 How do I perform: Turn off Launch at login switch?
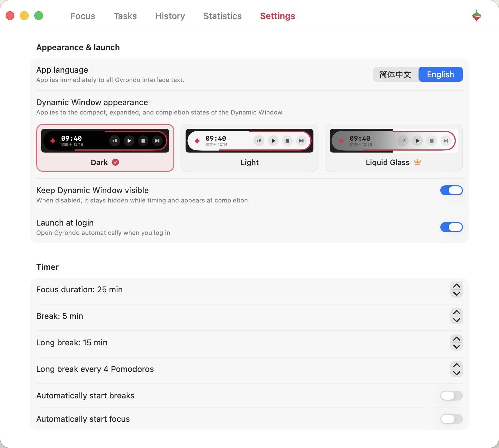451,227
